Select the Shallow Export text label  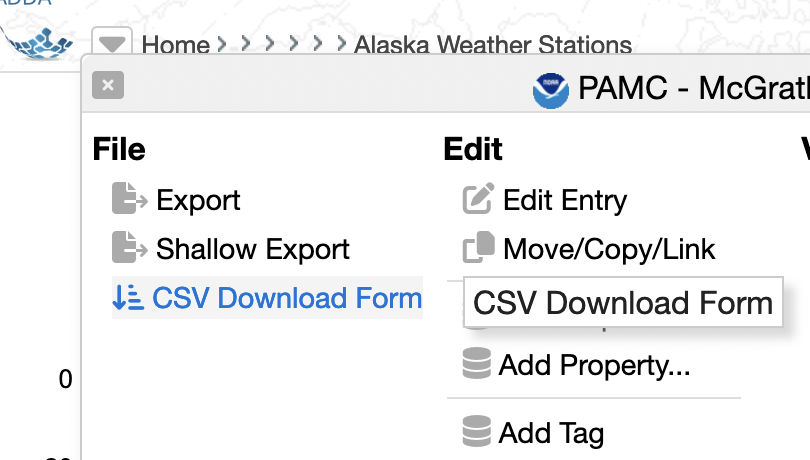(x=253, y=249)
